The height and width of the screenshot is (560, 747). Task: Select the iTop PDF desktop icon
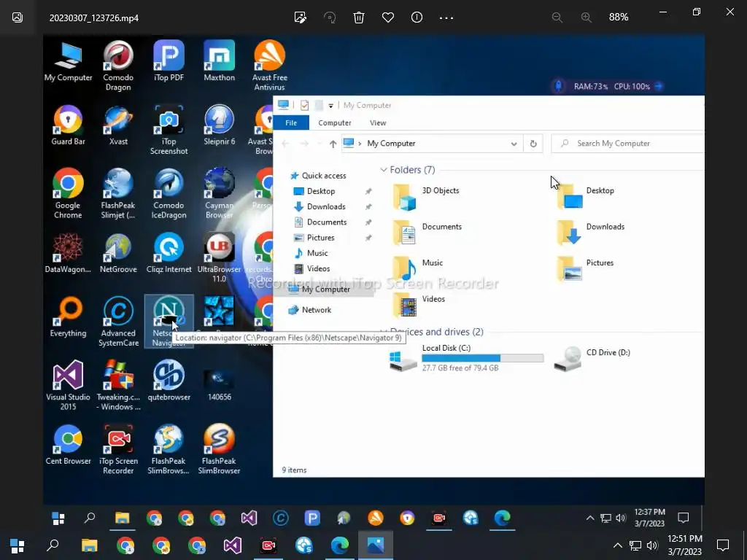point(169,61)
